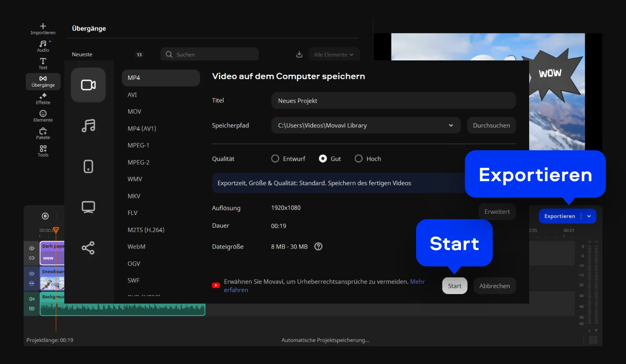Open the share/upload export icon
The image size is (626, 364).
88,248
